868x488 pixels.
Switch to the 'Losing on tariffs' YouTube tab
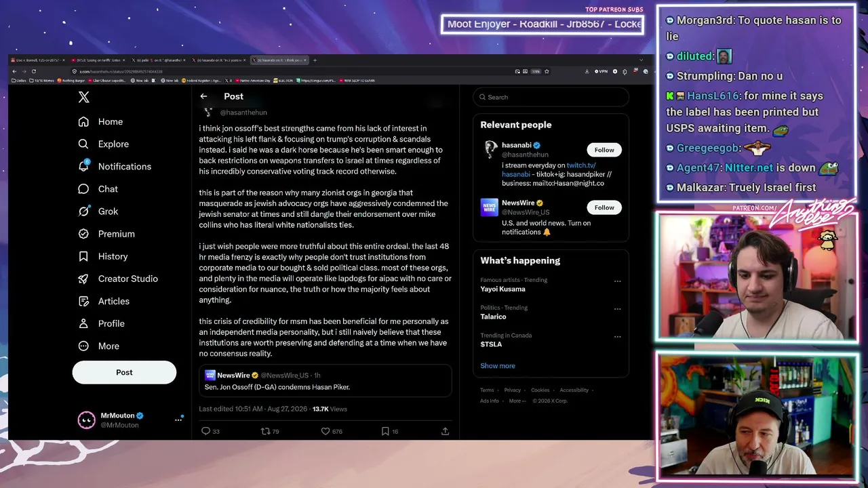[x=97, y=60]
